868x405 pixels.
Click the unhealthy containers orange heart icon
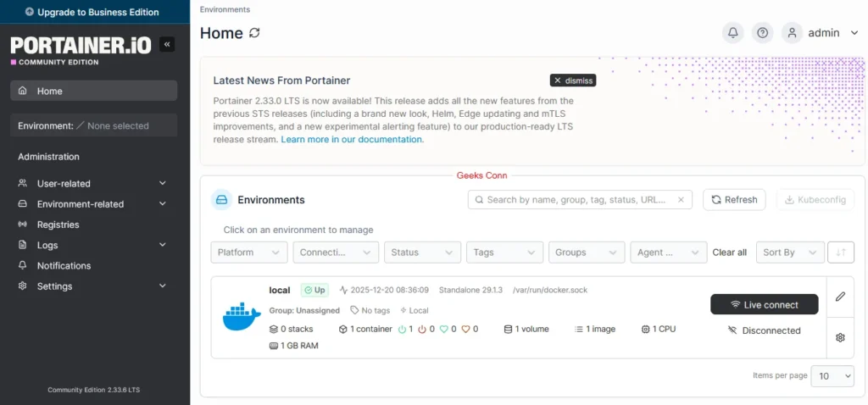point(466,330)
